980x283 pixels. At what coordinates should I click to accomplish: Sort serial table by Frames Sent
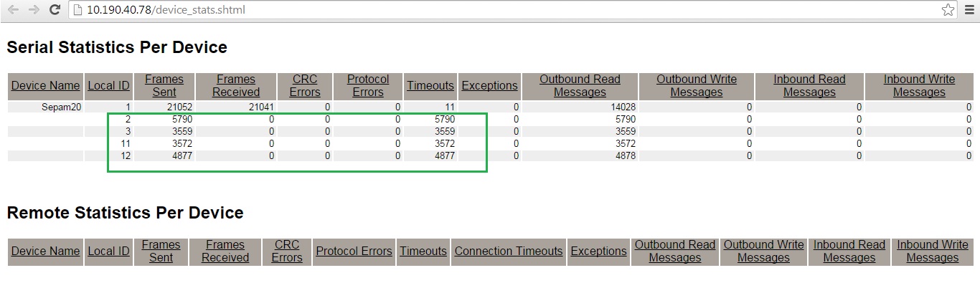[164, 86]
